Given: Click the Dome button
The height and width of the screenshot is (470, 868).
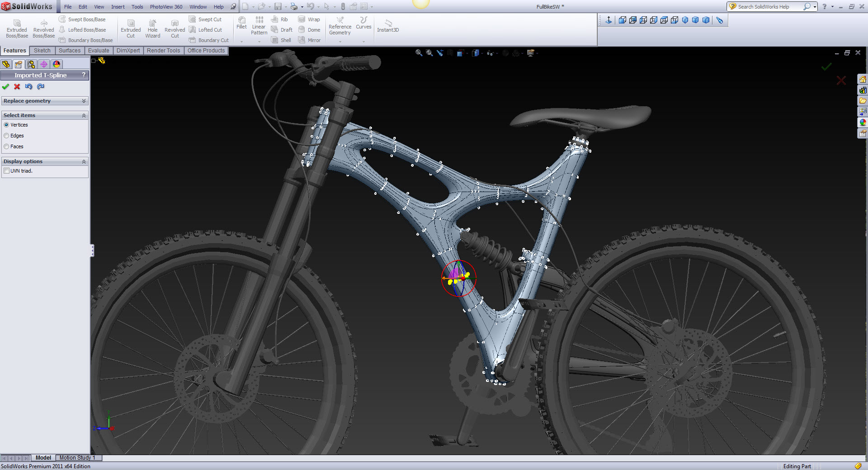Looking at the screenshot, I should (x=310, y=30).
